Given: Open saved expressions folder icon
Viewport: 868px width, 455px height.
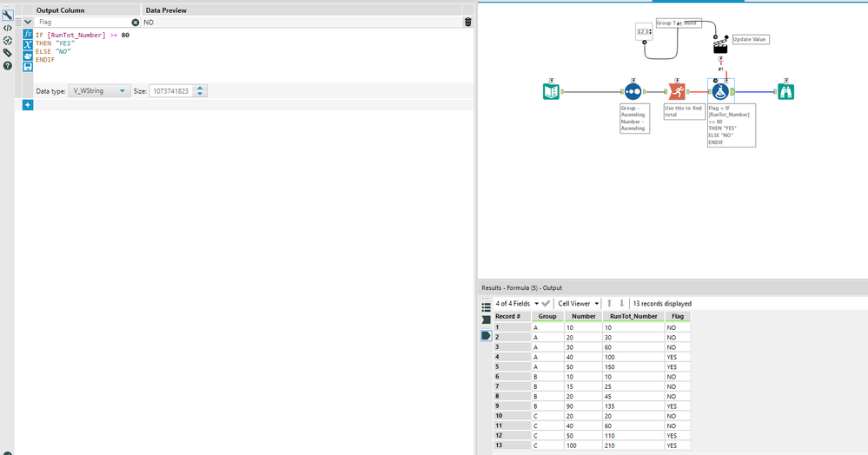Looking at the screenshot, I should click(28, 56).
